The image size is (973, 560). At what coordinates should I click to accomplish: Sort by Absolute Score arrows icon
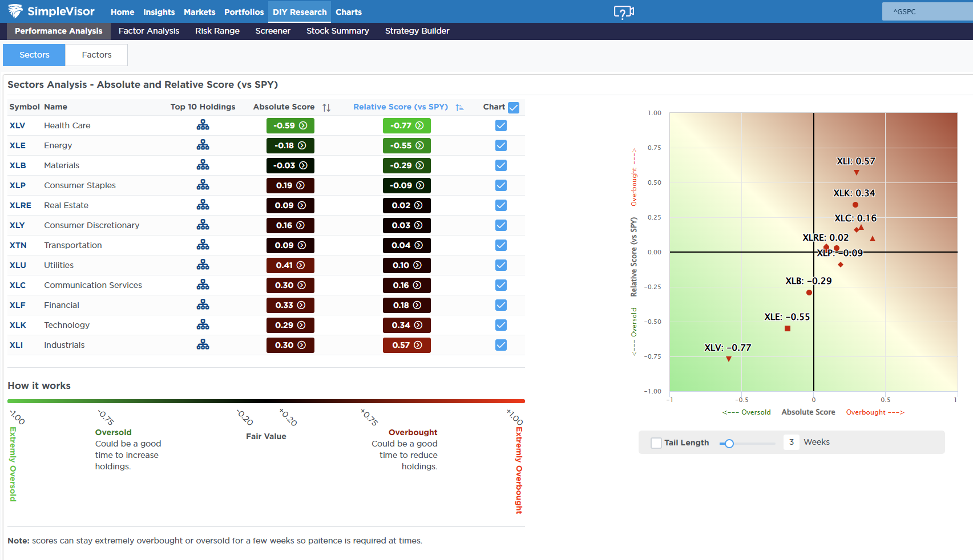pyautogui.click(x=326, y=107)
